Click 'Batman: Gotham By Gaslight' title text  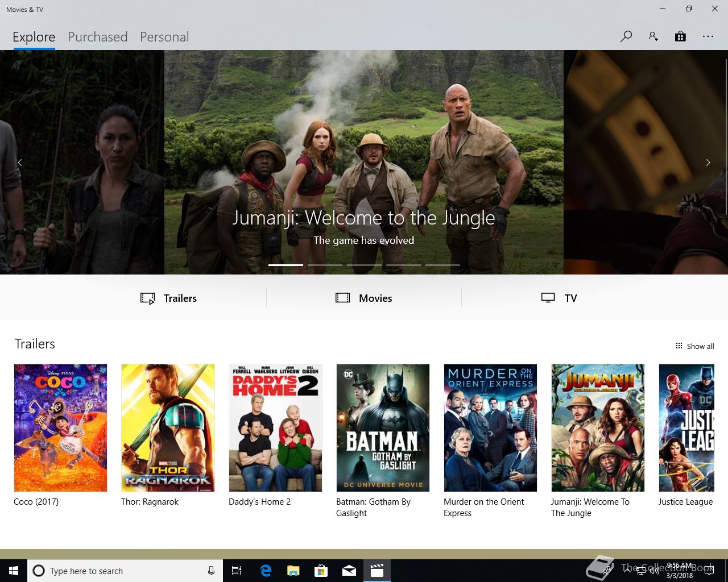373,508
